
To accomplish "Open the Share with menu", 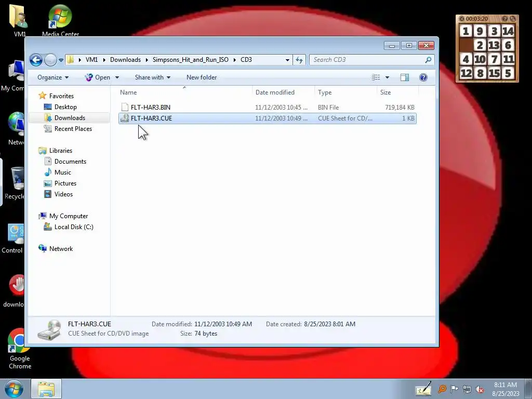I will click(152, 77).
